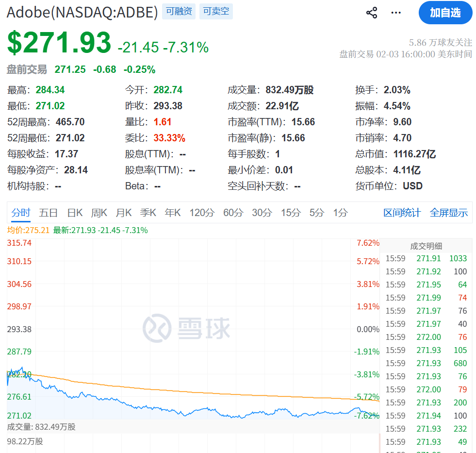The image size is (476, 453).
Task: Switch to the 五日 chart tab
Action: coord(48,212)
